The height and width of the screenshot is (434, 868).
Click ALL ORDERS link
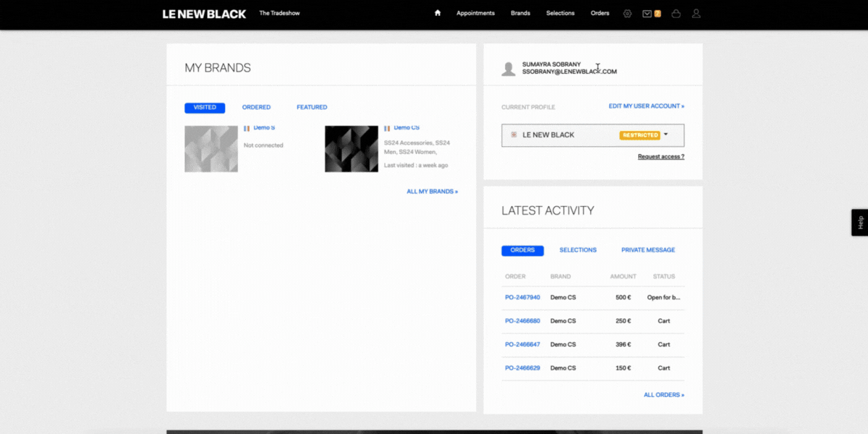pos(664,395)
